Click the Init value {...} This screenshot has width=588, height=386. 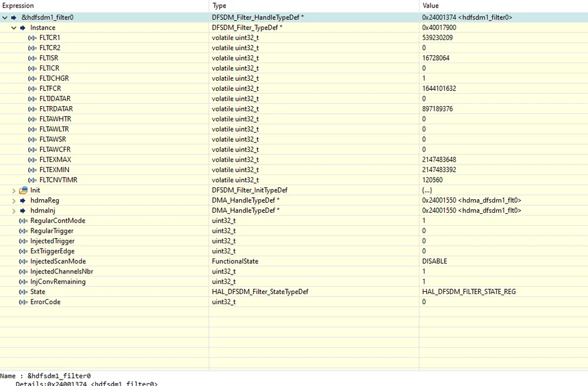coord(427,190)
